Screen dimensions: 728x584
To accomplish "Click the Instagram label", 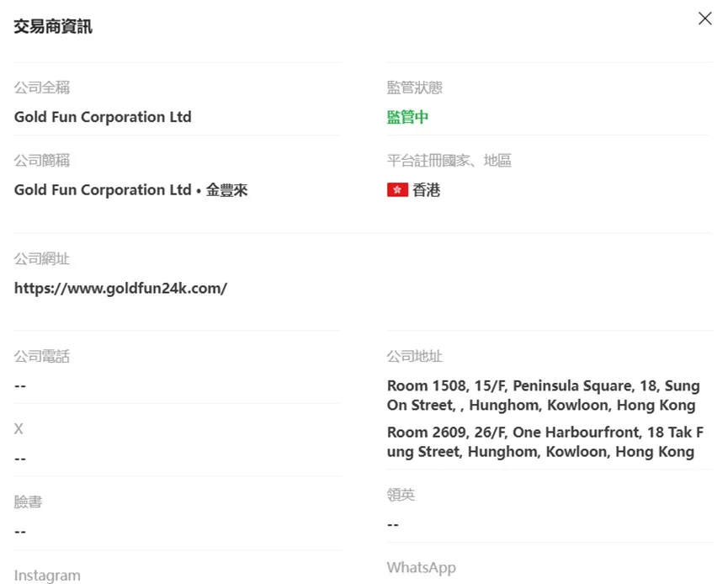I will 47,576.
